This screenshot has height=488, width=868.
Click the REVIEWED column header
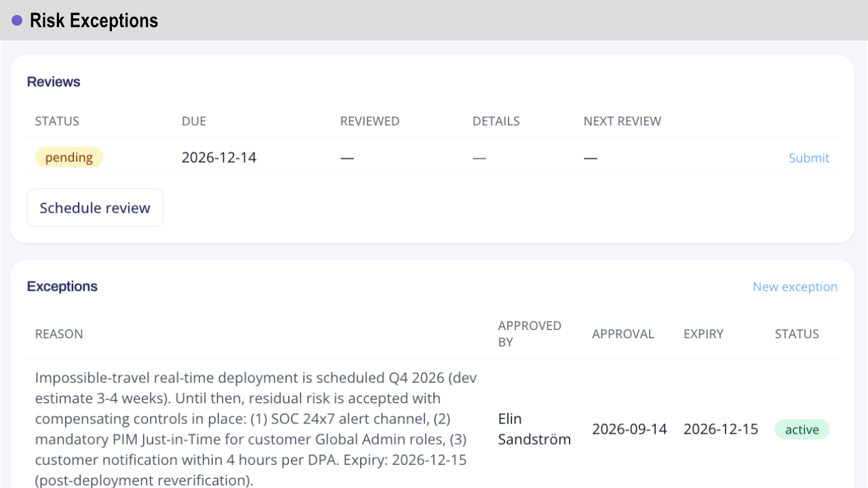(x=370, y=121)
